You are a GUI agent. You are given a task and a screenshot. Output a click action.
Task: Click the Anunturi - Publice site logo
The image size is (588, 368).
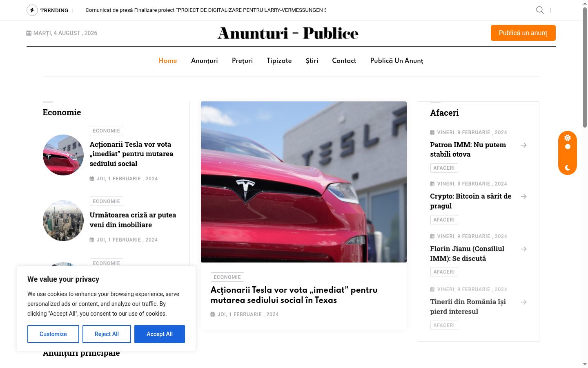pos(288,33)
